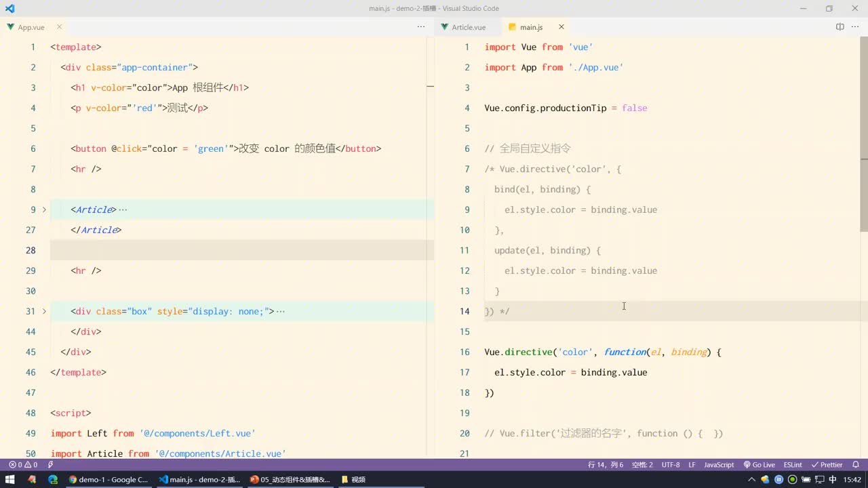Expand folded div box at line 31
This screenshot has width=868, height=488.
45,312
